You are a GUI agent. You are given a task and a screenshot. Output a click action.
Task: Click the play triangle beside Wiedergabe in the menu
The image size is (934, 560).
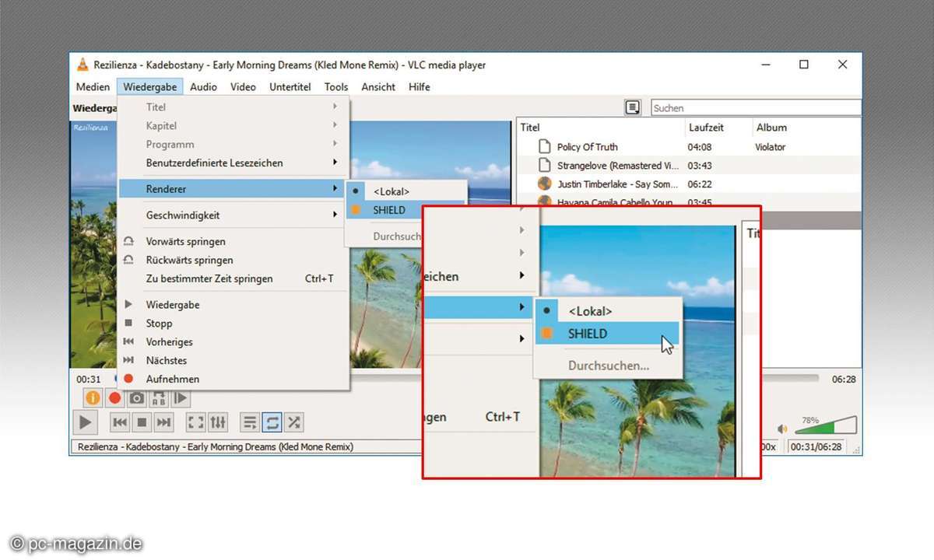tap(129, 304)
